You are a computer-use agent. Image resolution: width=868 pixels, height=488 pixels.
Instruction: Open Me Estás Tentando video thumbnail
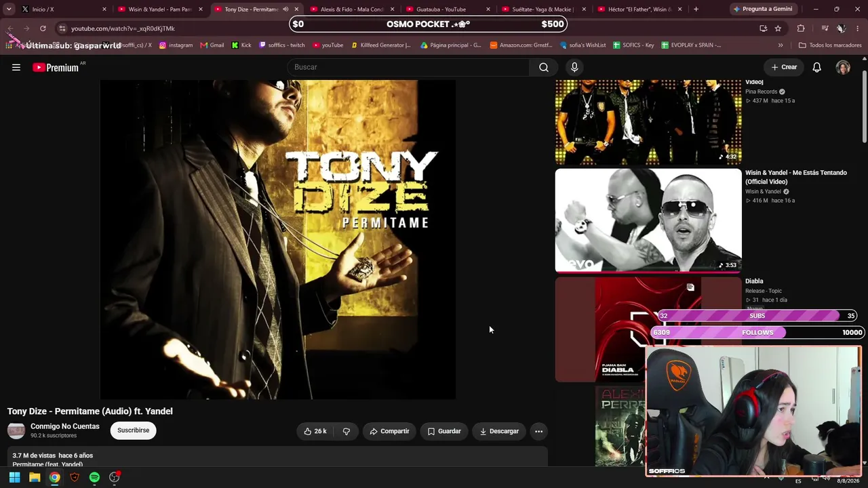pos(648,220)
